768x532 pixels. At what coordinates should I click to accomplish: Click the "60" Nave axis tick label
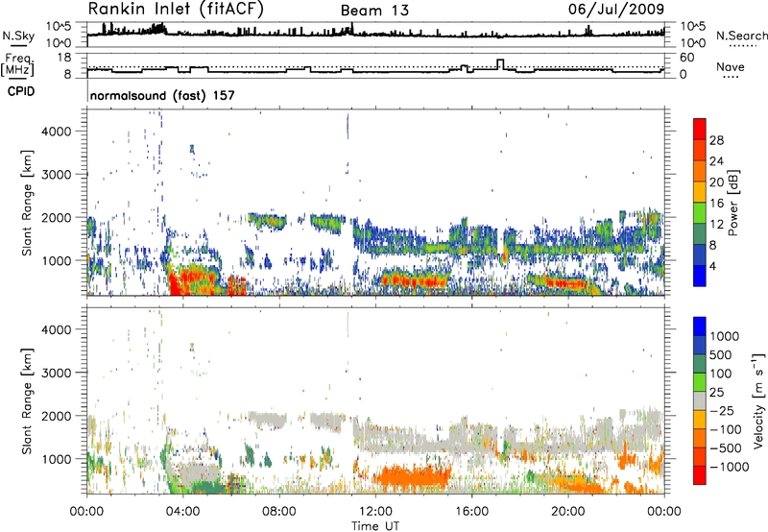pyautogui.click(x=687, y=58)
